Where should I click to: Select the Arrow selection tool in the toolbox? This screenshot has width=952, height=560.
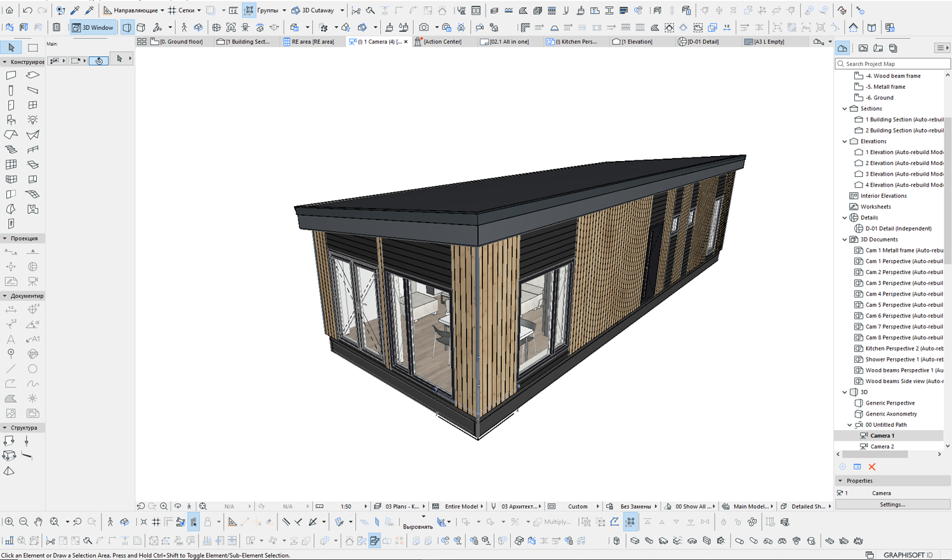pos(11,48)
